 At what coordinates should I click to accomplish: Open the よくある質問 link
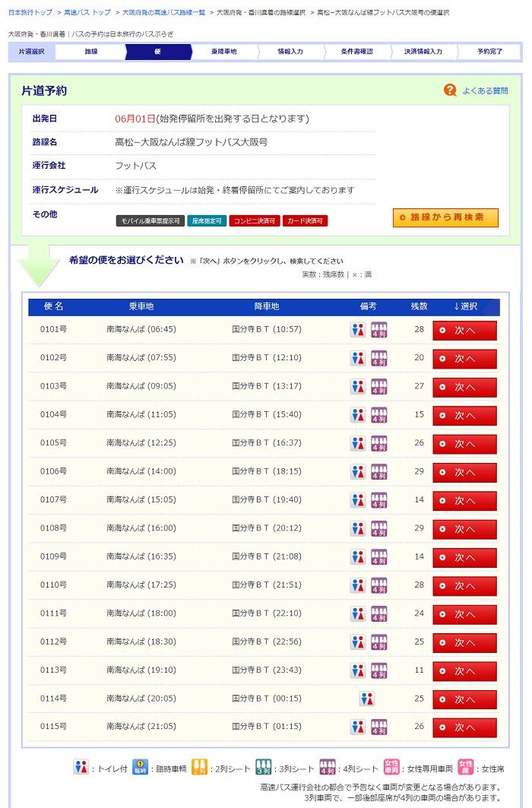pos(485,90)
